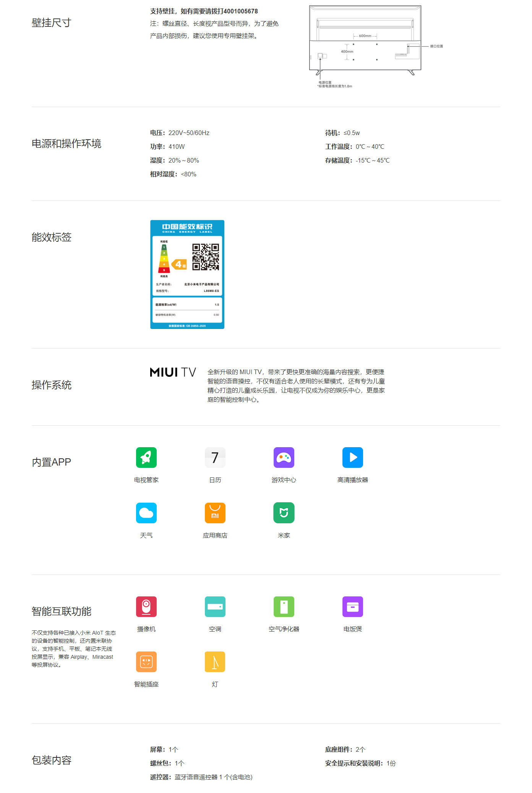The width and height of the screenshot is (532, 793).
Task: Click the orange 智能插座 socket icon
Action: [146, 662]
